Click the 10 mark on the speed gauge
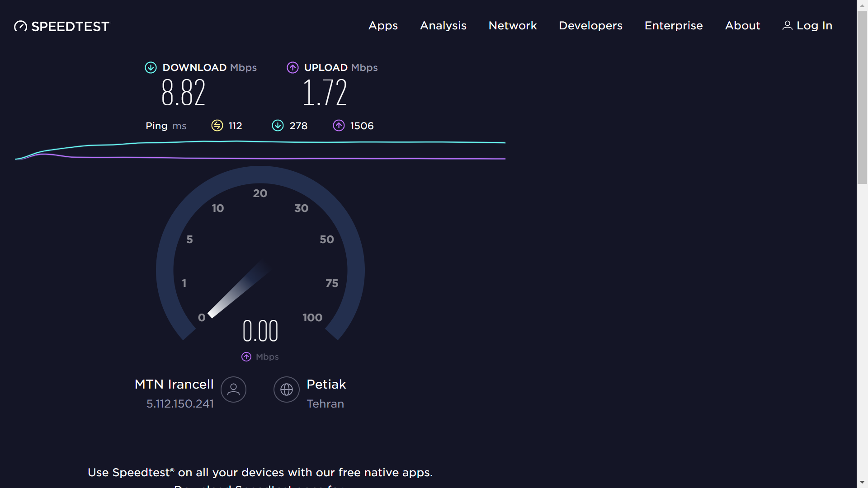868x488 pixels. [x=217, y=208]
